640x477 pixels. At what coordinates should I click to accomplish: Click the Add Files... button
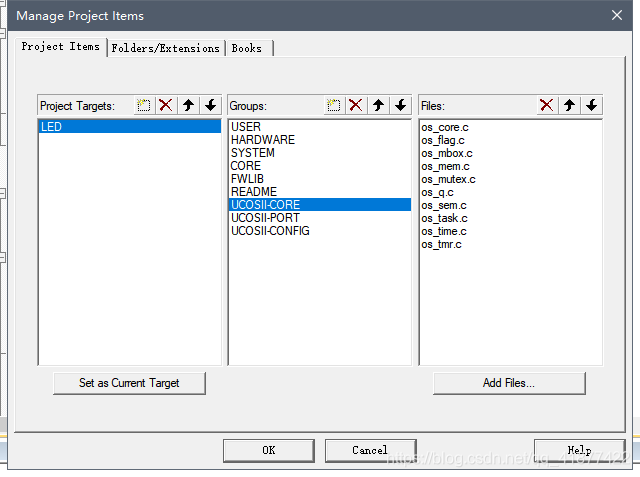[509, 383]
